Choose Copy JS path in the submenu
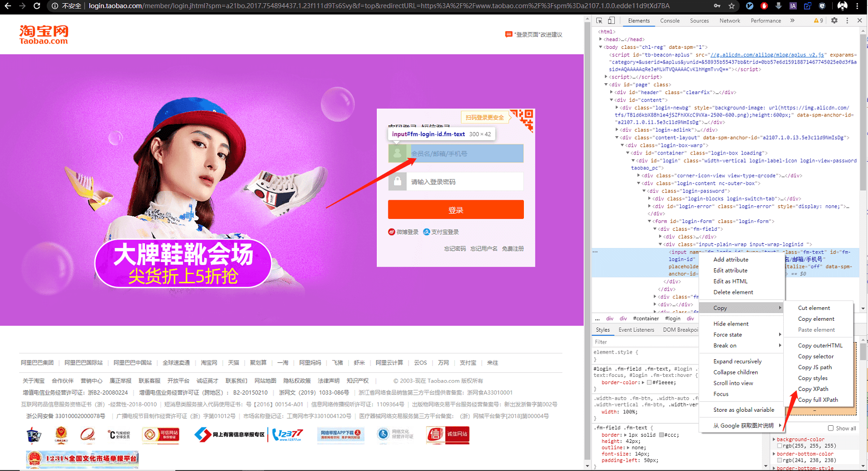 [x=819, y=368]
